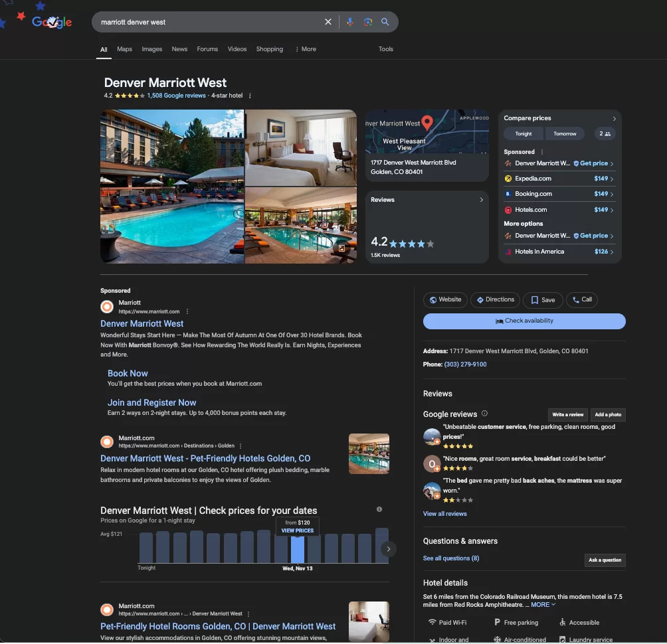Open the indoor pool photo
The width and height of the screenshot is (667, 644).
tap(301, 225)
